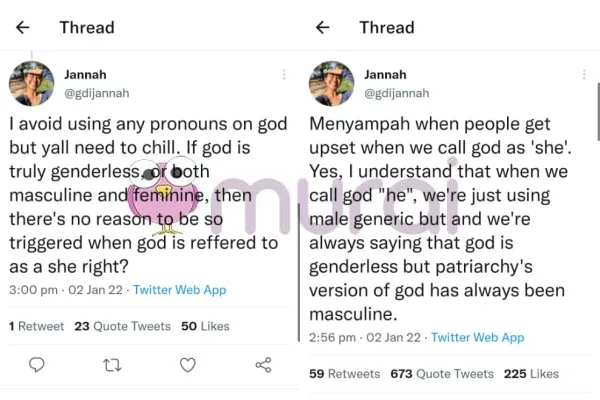The width and height of the screenshot is (600, 400).
Task: Share the left tweet
Action: coord(264,365)
